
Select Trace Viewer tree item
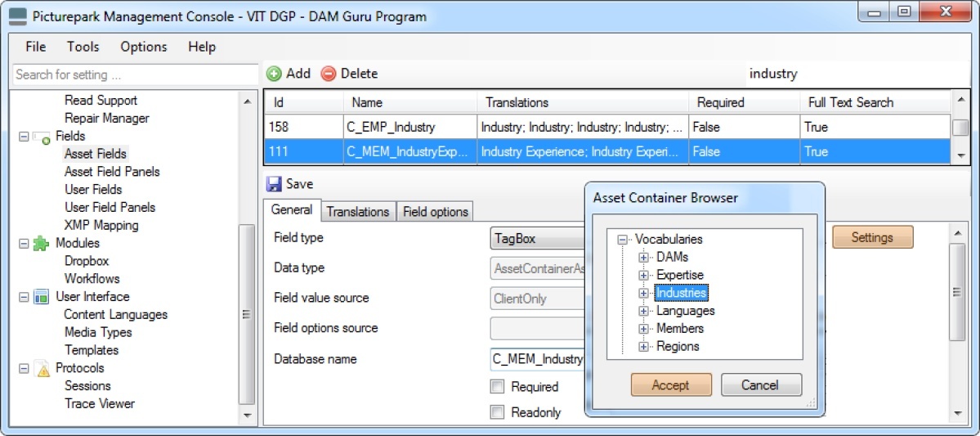coord(100,403)
